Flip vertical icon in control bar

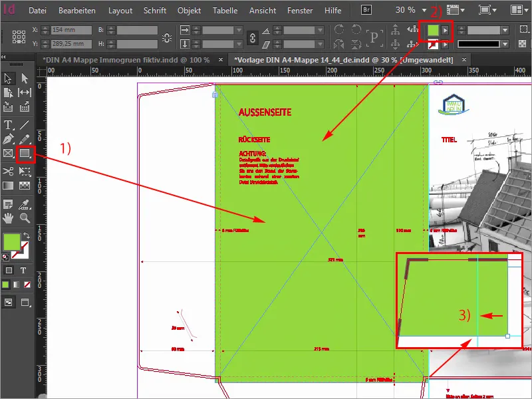pos(356,44)
